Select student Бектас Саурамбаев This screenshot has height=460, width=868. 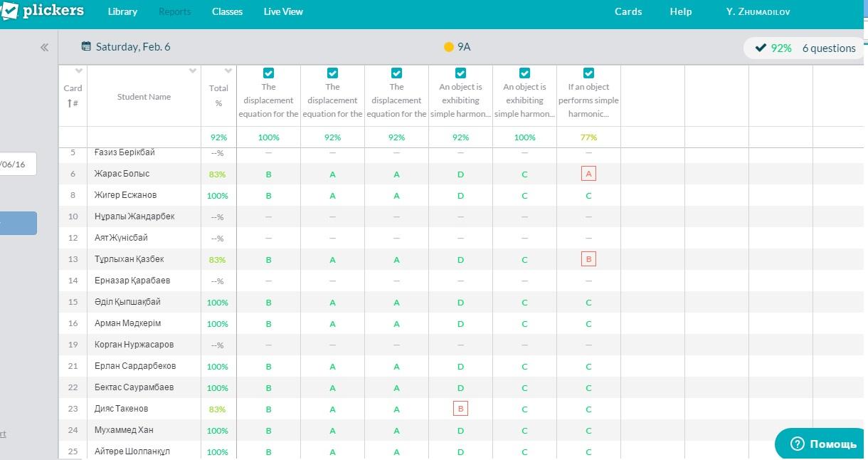(x=134, y=387)
